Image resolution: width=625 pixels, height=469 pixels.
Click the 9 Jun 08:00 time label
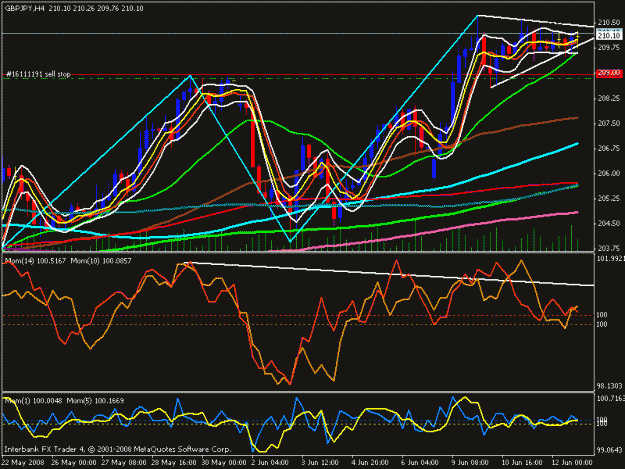tap(470, 463)
